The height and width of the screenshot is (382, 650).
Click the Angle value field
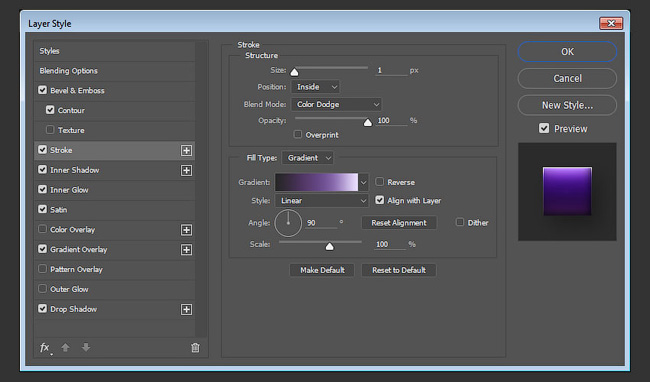321,223
